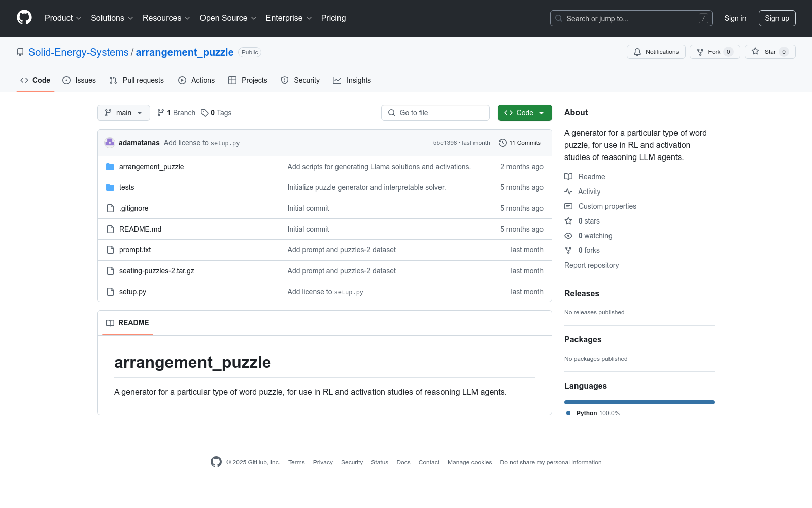The image size is (812, 508).
Task: Click the magnifier icon in header search
Action: pos(559,18)
